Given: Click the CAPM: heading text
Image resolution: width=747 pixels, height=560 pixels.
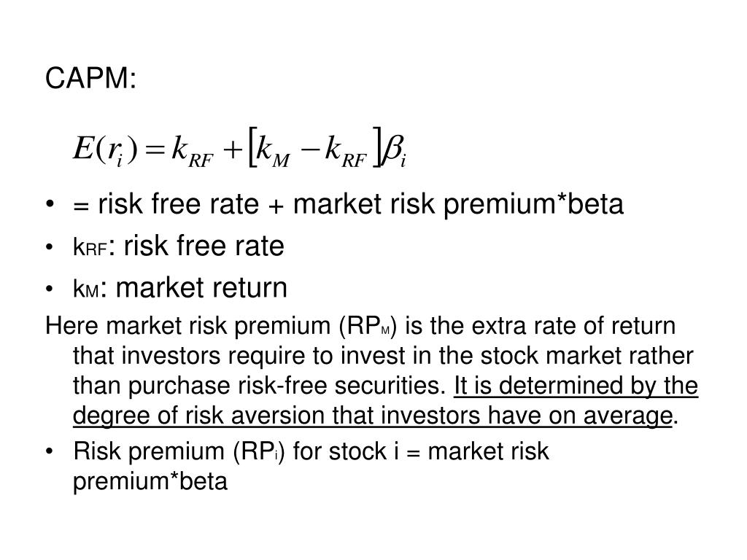Looking at the screenshot, I should (x=90, y=77).
